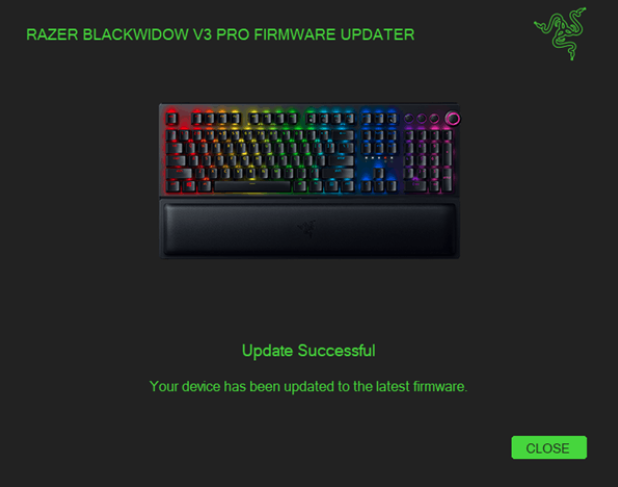
Task: Click the yellow-lit function key group
Action: [x=274, y=118]
